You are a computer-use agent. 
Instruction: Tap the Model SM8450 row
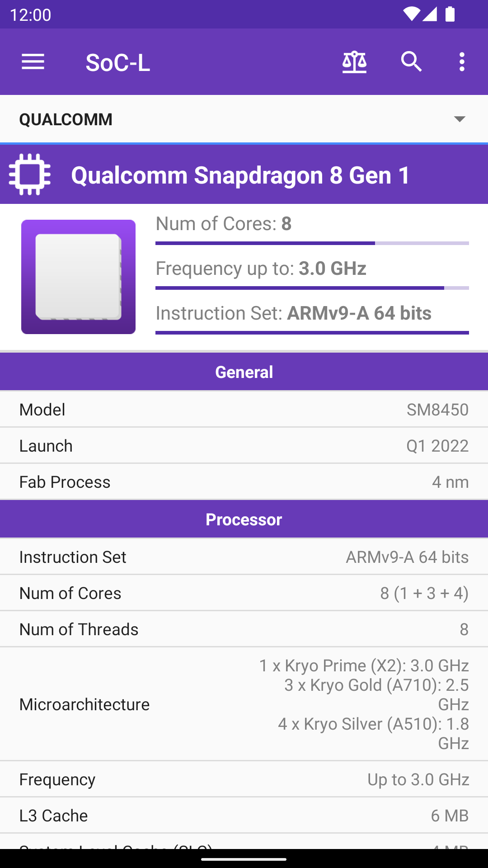coord(244,410)
